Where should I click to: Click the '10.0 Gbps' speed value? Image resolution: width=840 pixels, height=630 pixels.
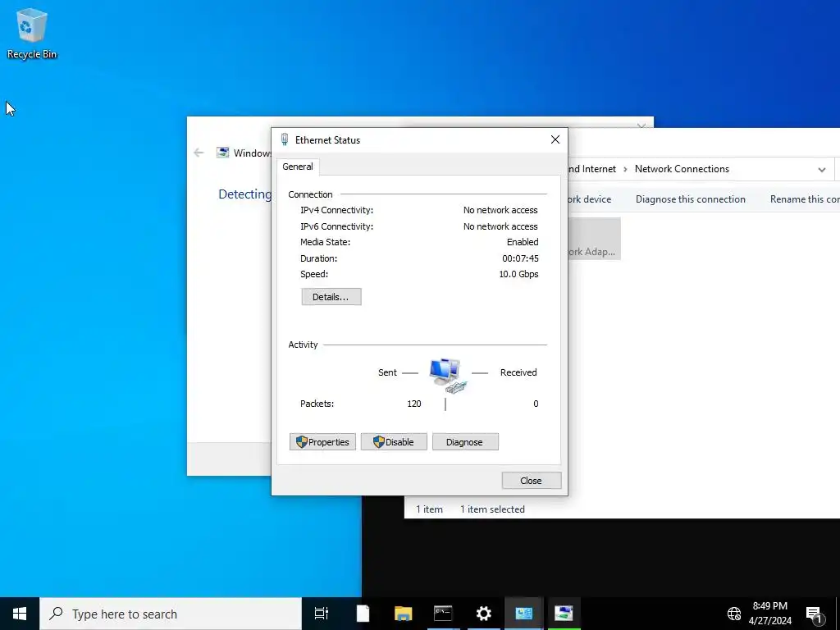pos(518,274)
